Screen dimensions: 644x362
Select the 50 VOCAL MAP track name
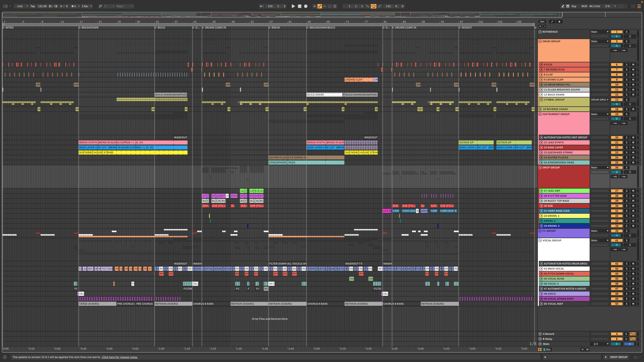[x=553, y=304]
